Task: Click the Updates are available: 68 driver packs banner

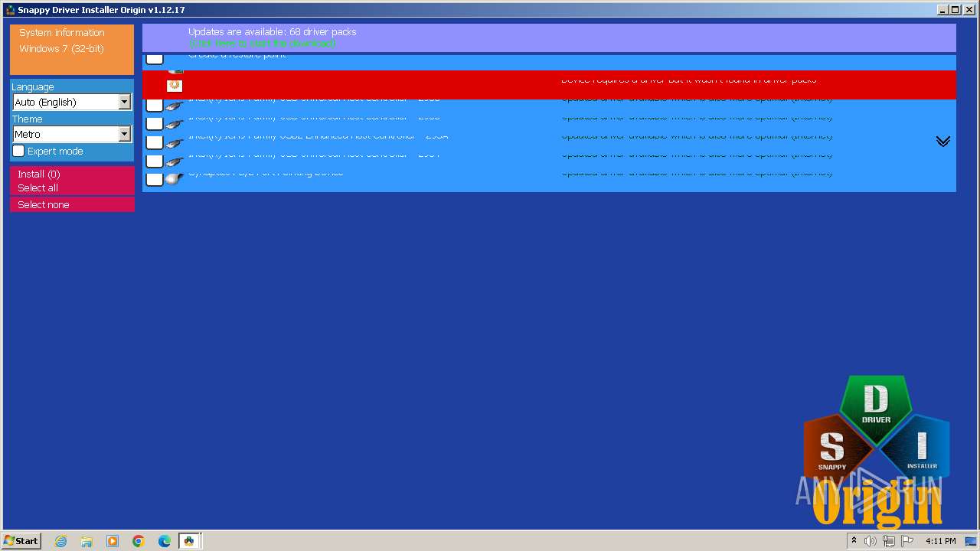Action: pos(549,37)
